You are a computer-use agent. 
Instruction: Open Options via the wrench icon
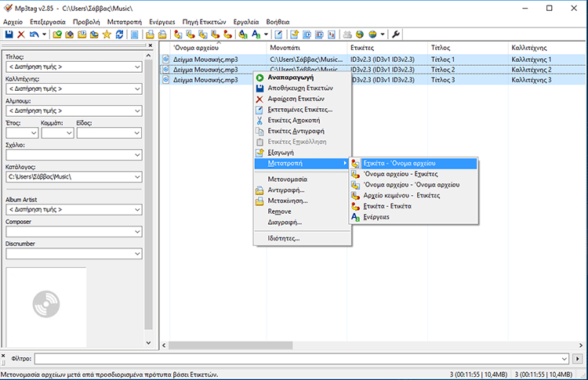[396, 34]
